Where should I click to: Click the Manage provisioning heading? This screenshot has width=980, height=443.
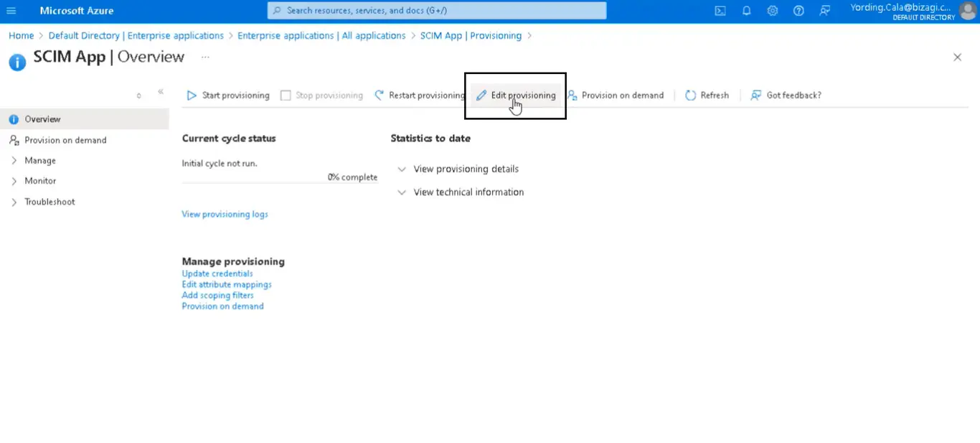point(233,261)
